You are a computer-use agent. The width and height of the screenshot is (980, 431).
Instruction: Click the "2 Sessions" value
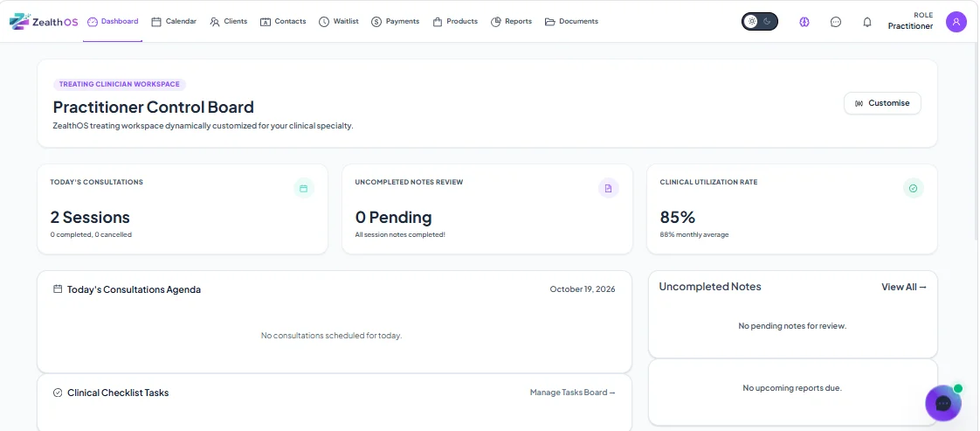click(90, 218)
